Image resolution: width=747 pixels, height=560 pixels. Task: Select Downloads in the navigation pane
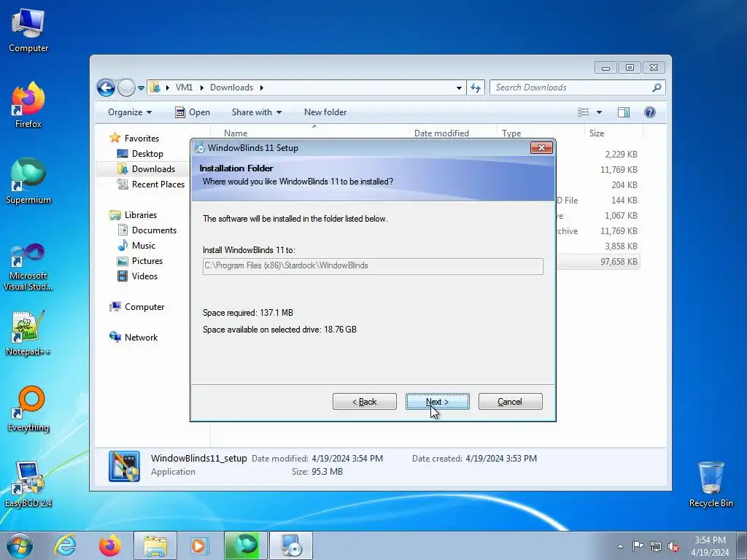153,169
